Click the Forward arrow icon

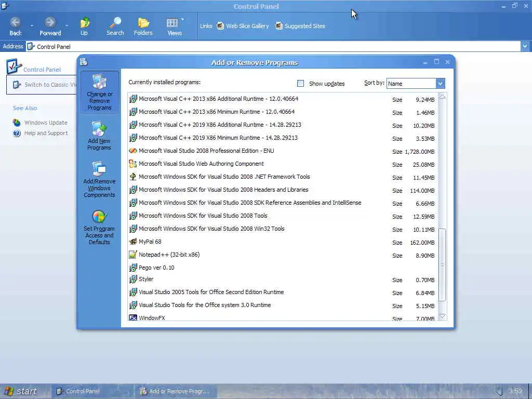coord(50,22)
